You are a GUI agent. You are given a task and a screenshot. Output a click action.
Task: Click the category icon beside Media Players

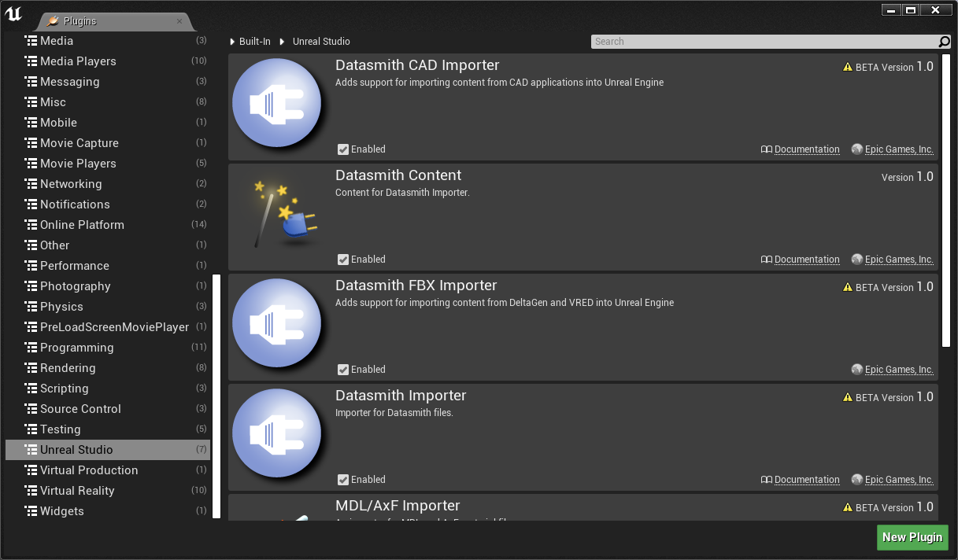[31, 61]
